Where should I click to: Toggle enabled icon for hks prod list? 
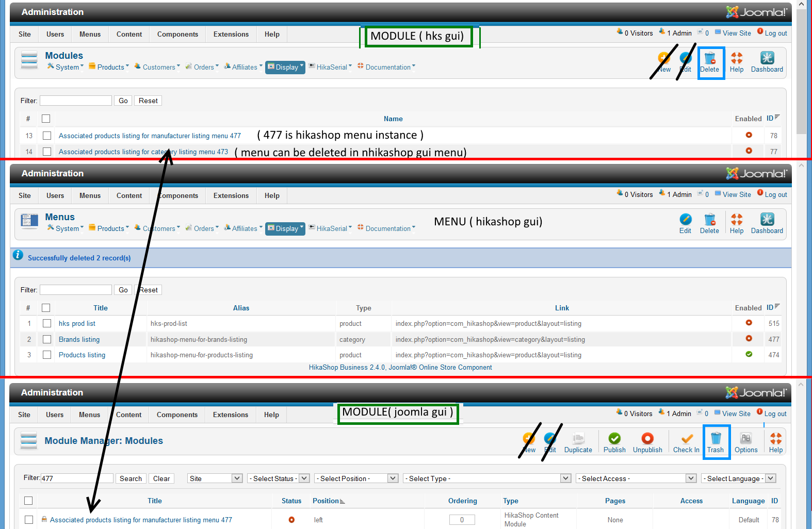pyautogui.click(x=749, y=323)
